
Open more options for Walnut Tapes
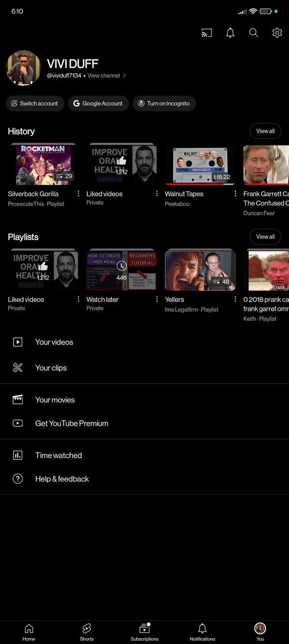tap(235, 194)
